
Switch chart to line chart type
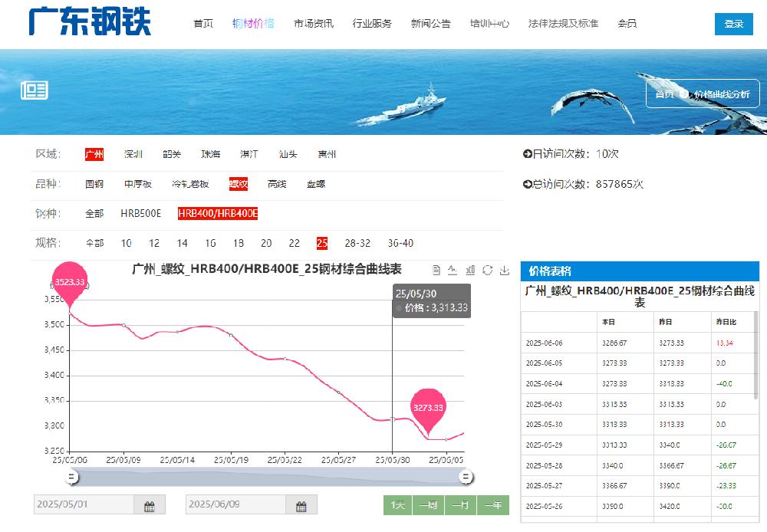453,270
